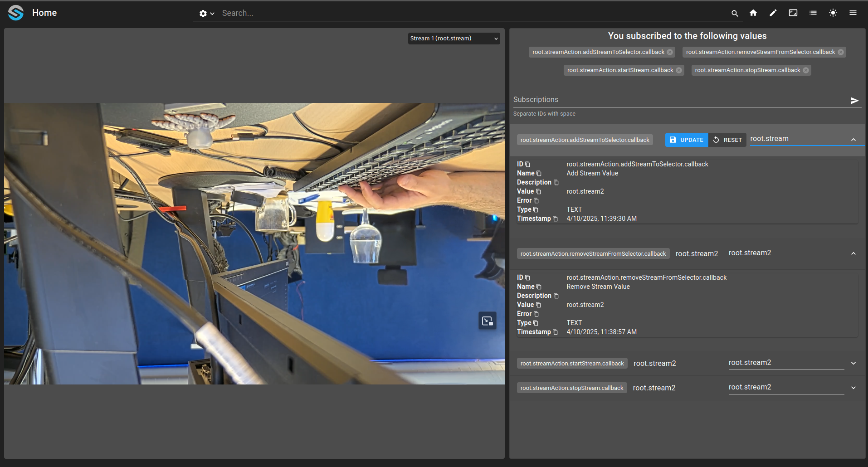Image resolution: width=868 pixels, height=467 pixels.
Task: Send subscriptions with the arrow icon
Action: click(x=854, y=100)
